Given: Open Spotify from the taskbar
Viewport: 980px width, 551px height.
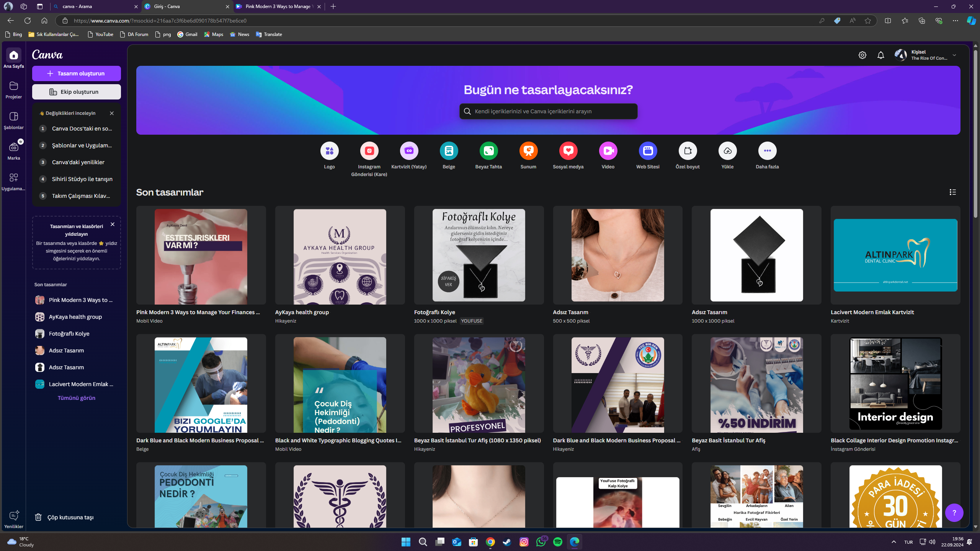Looking at the screenshot, I should point(557,542).
